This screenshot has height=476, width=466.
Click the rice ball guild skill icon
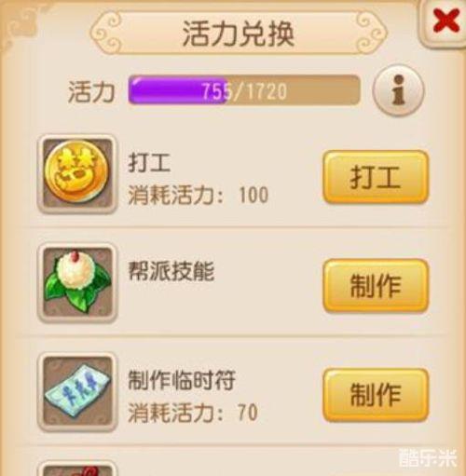77,282
